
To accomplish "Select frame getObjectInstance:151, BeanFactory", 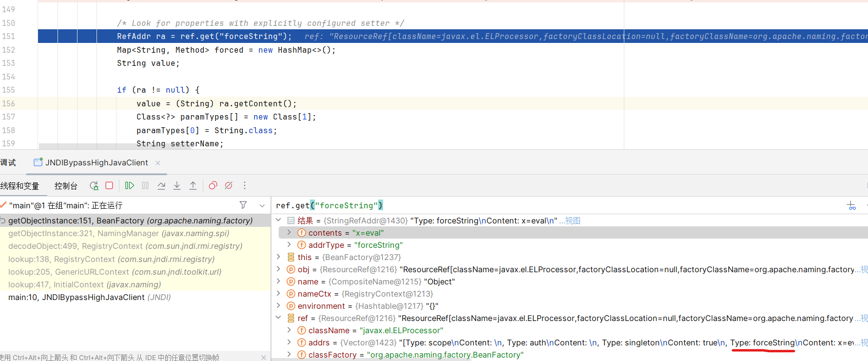I will [x=135, y=221].
